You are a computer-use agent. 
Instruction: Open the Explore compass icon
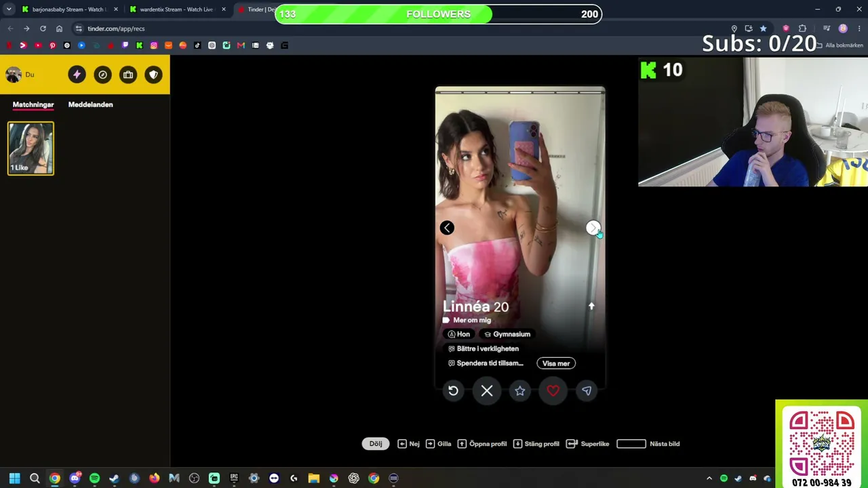pyautogui.click(x=102, y=75)
